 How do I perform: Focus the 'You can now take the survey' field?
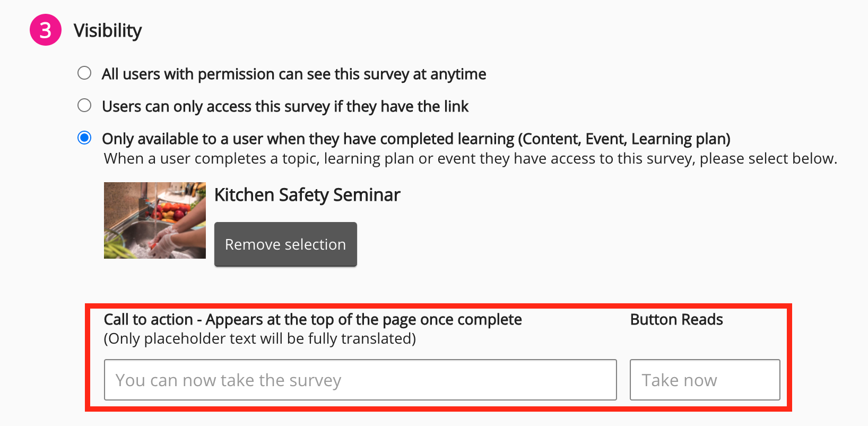pyautogui.click(x=360, y=380)
